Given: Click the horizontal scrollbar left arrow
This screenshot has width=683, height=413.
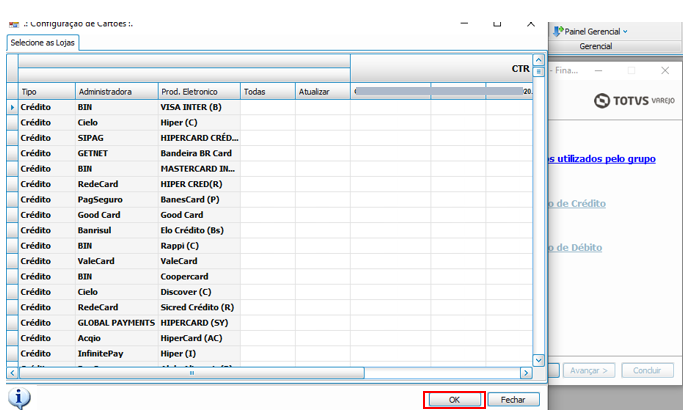Looking at the screenshot, I should [x=12, y=373].
